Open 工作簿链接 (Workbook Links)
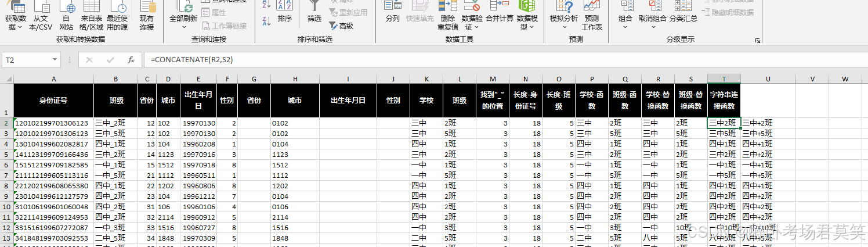 (224, 26)
